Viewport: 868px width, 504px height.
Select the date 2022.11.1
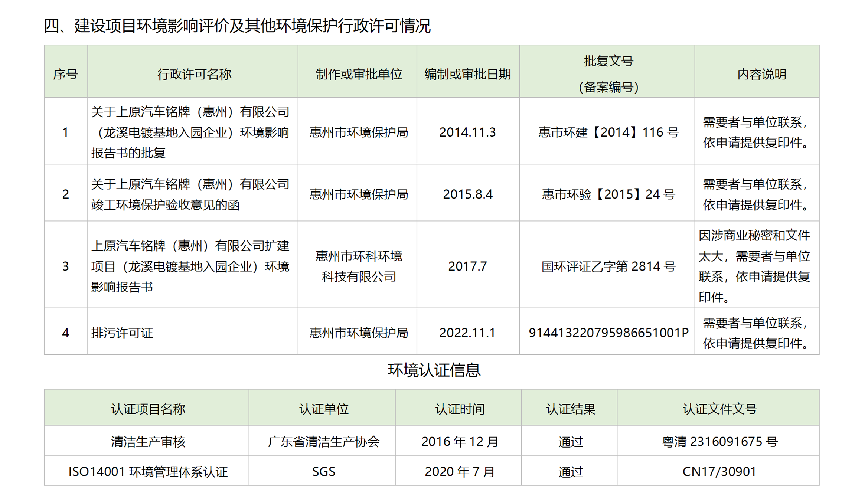[467, 333]
